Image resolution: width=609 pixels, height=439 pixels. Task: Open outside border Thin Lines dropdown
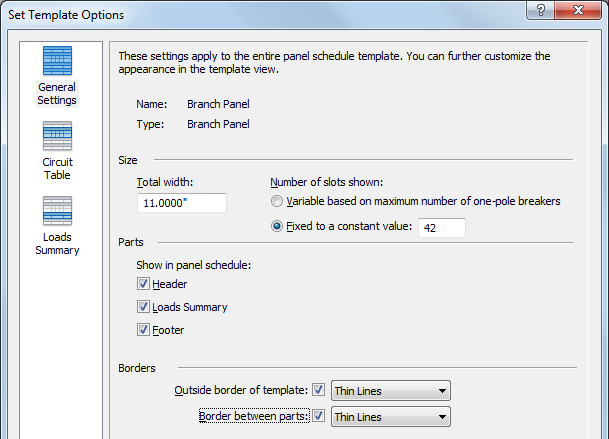391,390
